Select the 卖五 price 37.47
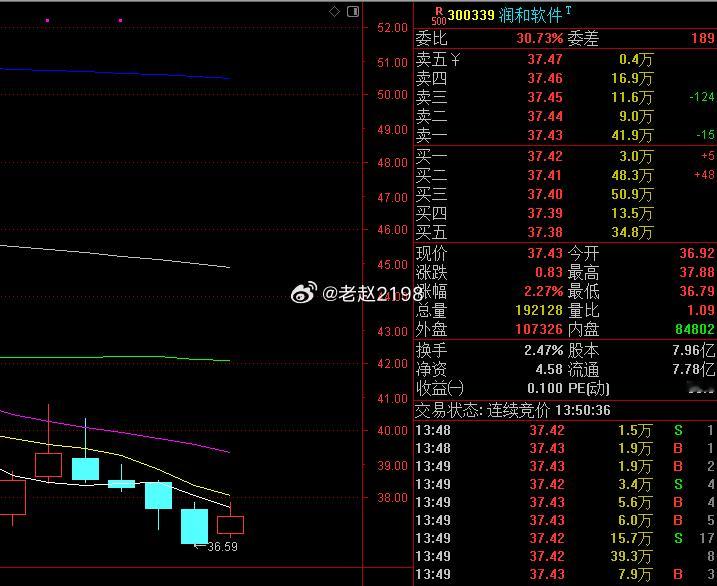 545,59
